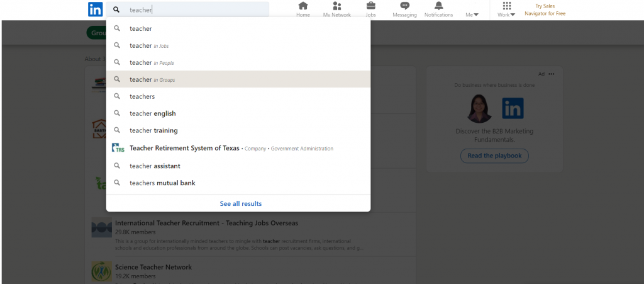
Task: Click magnifier icon beside 'teachers mutual bank'
Action: [x=117, y=183]
